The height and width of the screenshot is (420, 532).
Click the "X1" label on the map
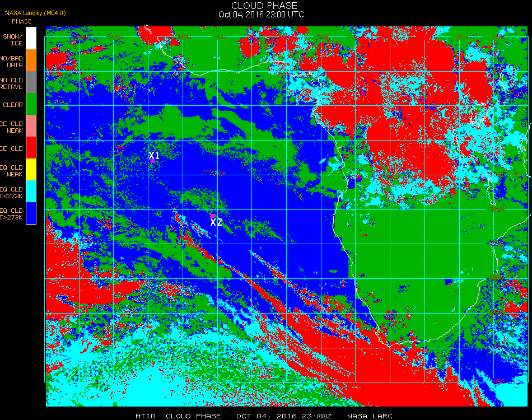click(x=155, y=155)
